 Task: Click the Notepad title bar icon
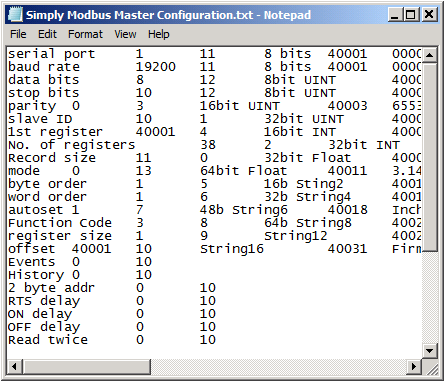pyautogui.click(x=15, y=15)
